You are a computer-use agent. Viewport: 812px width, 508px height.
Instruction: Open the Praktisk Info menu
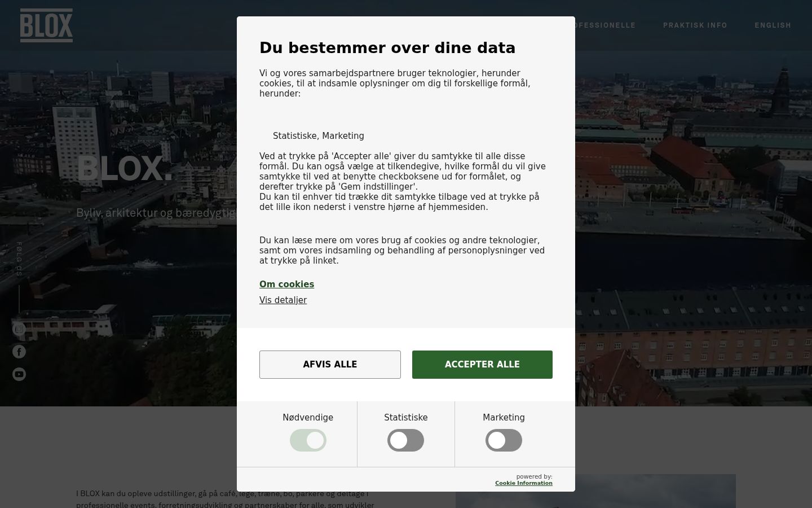point(695,25)
